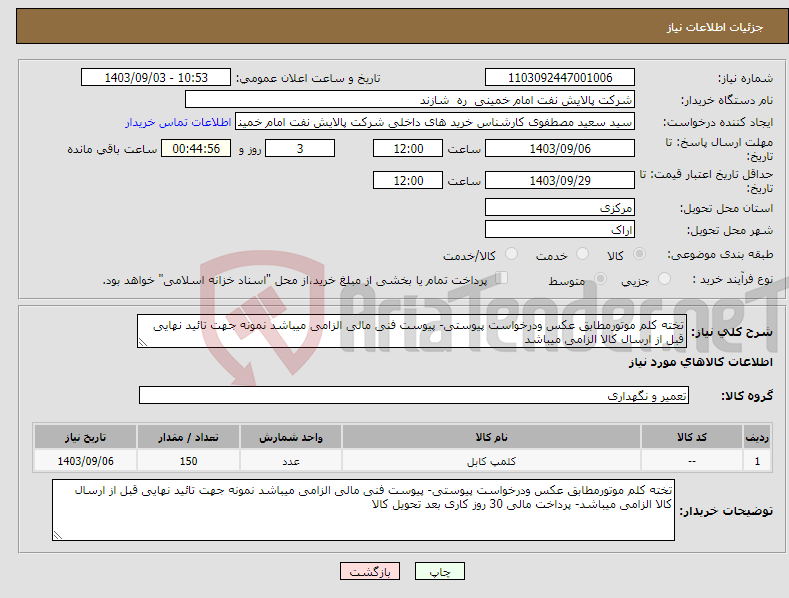Click the remaining days field showing 3

coord(300,148)
